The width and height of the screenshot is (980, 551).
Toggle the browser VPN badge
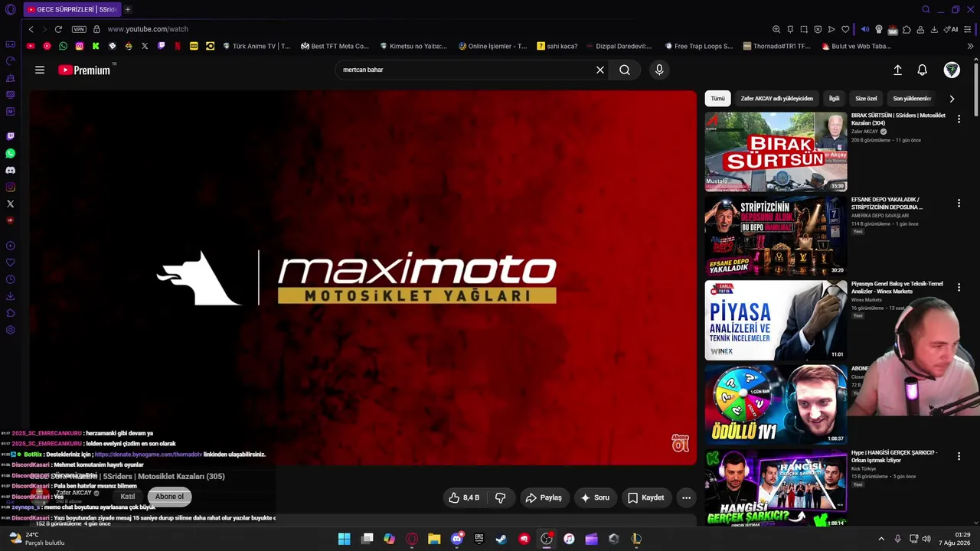[x=79, y=29]
